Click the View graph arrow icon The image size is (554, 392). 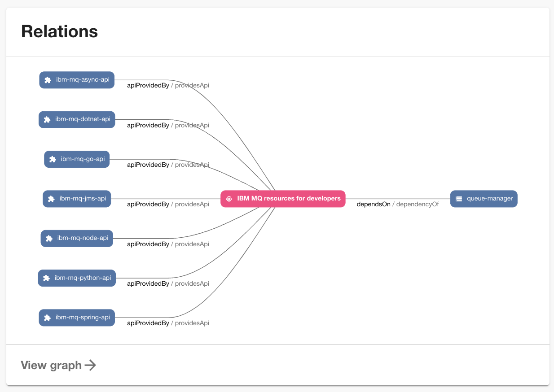pos(91,365)
